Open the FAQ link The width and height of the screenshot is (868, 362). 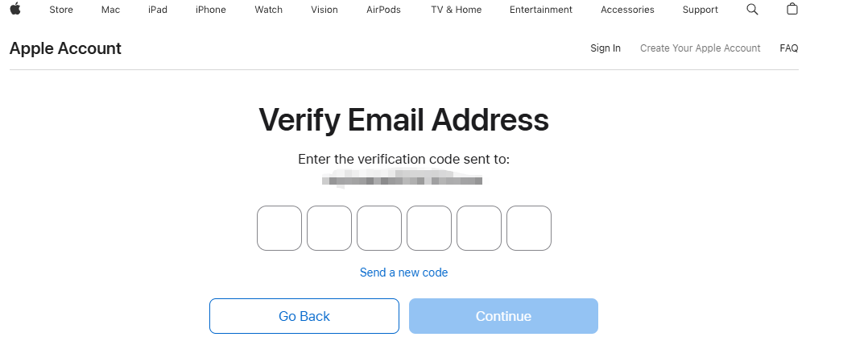(x=788, y=48)
